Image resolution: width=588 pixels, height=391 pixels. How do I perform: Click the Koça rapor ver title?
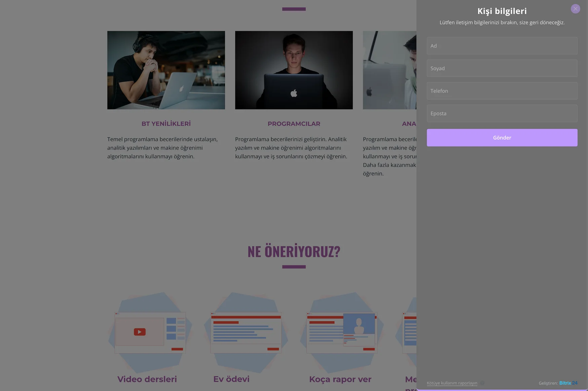340,379
